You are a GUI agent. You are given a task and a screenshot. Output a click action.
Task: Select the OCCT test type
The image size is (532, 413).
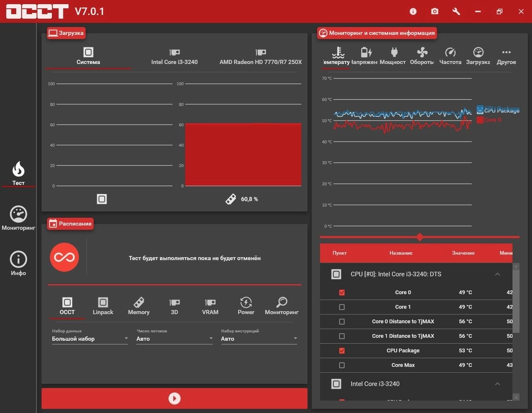[67, 306]
